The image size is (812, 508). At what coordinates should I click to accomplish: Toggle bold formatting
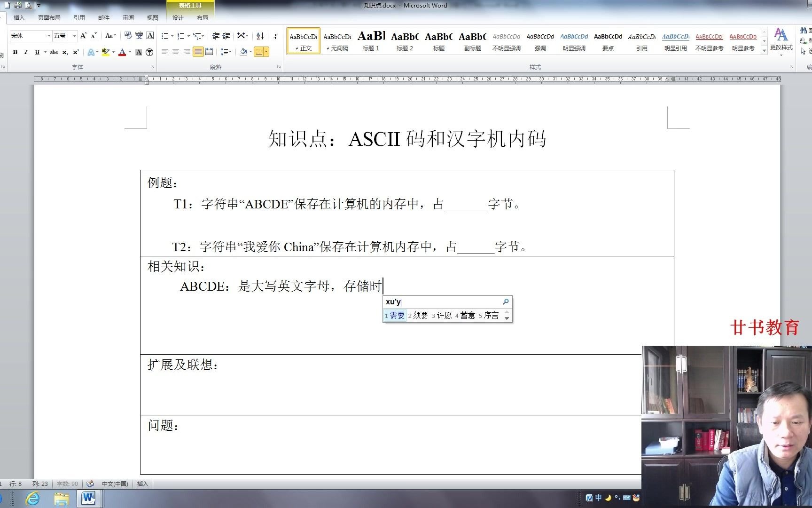click(x=16, y=53)
